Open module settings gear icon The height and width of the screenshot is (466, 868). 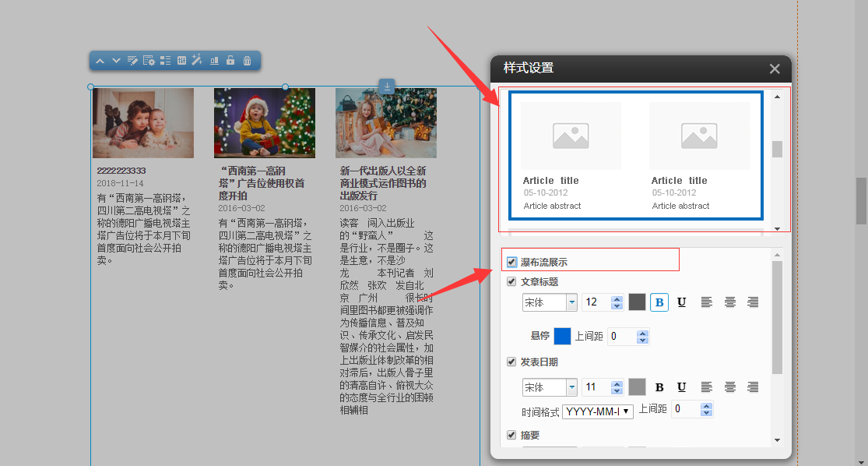coord(149,61)
